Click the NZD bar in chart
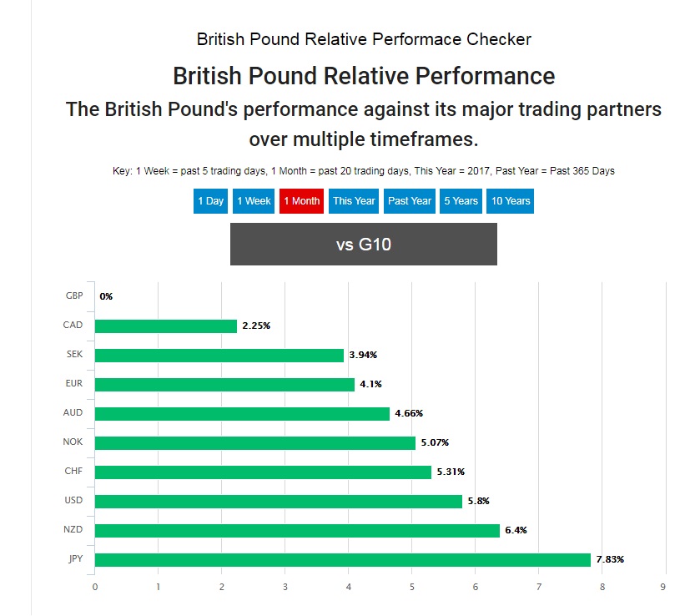This screenshot has width=685, height=616. click(297, 530)
